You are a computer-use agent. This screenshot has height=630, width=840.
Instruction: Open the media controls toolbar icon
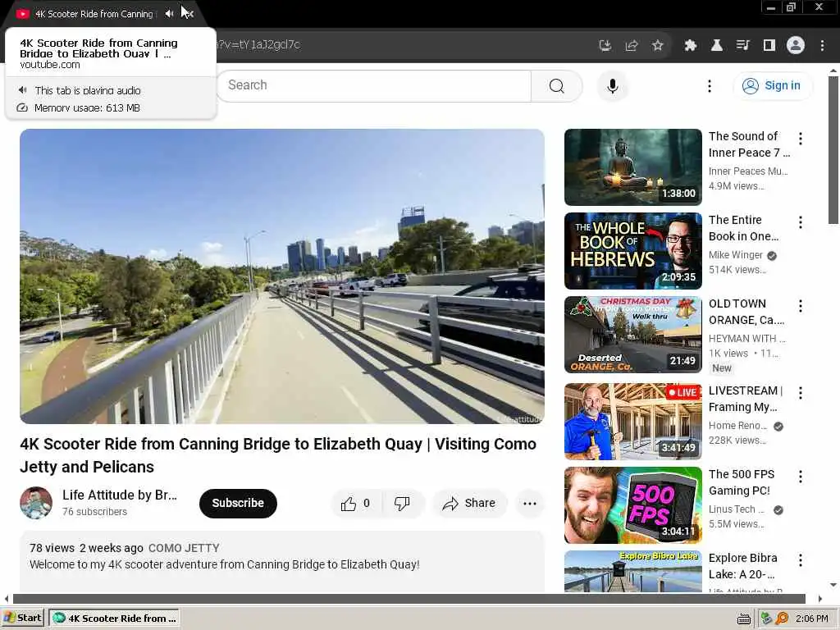pyautogui.click(x=742, y=46)
